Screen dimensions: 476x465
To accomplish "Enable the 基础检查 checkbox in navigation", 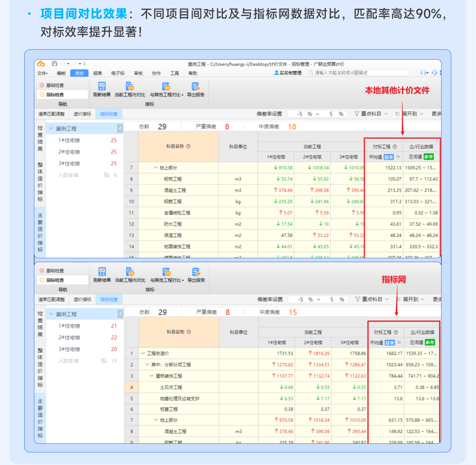I will coord(41,85).
